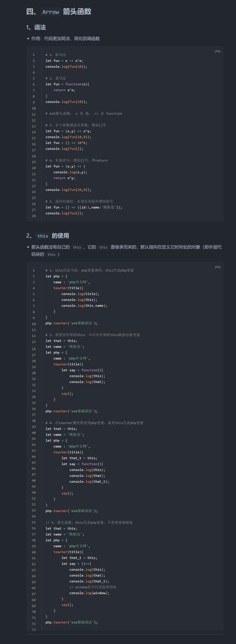Viewport: 236px width, 644px height.
Task: Select bullet text '作用：代码更加简洁、简化回调函数'
Action: coord(66,39)
